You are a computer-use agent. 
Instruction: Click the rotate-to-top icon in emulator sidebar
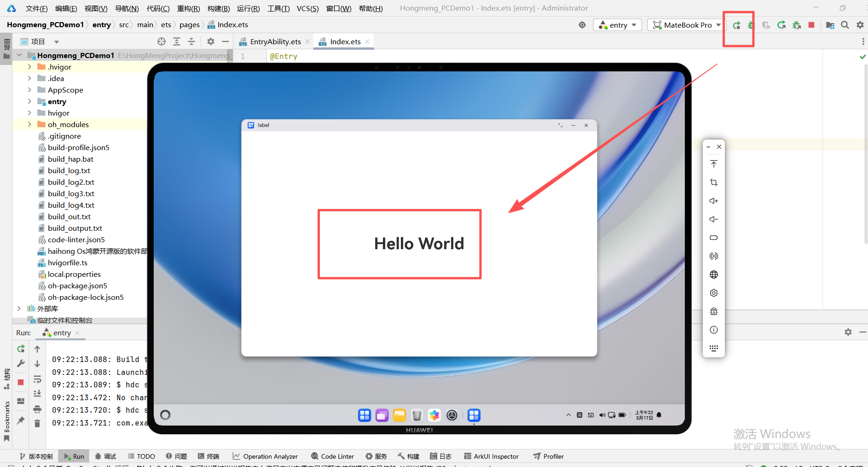tap(714, 164)
